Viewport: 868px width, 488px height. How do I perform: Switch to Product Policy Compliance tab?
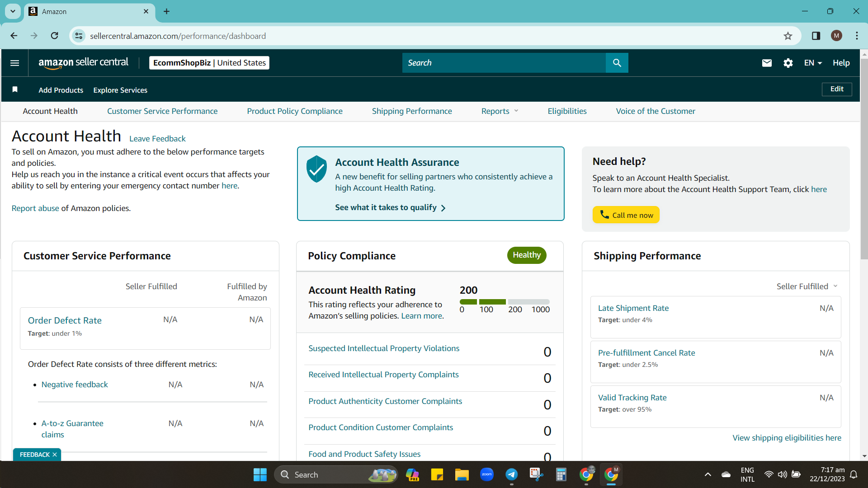point(295,111)
